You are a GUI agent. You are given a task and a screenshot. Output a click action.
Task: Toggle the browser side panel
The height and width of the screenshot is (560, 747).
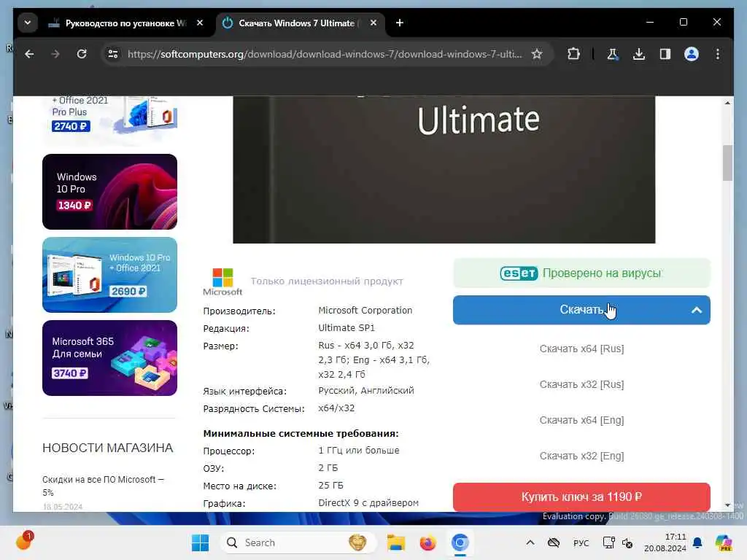[665, 54]
